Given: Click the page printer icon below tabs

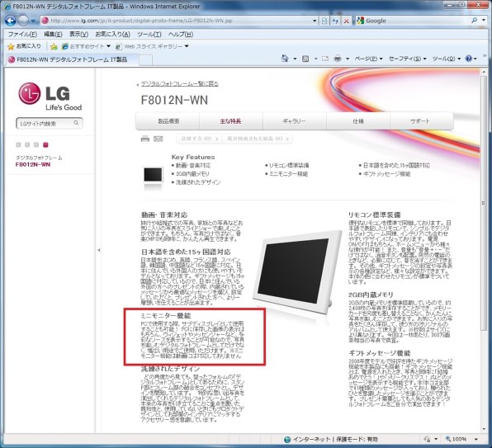Looking at the screenshot, I should (145, 139).
